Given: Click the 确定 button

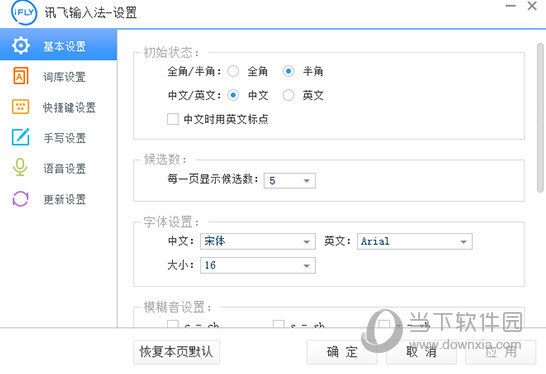Looking at the screenshot, I should [342, 352].
